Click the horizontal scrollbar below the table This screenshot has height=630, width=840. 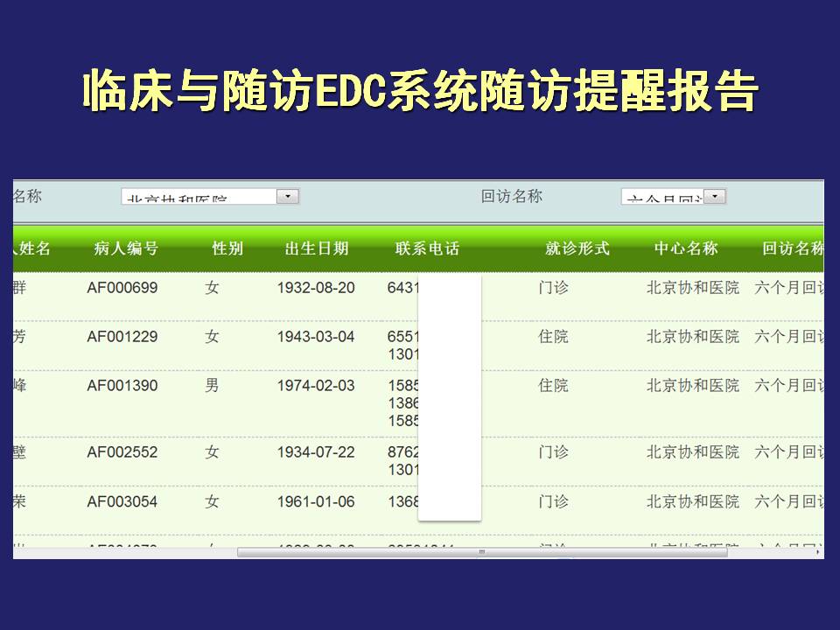(x=481, y=552)
